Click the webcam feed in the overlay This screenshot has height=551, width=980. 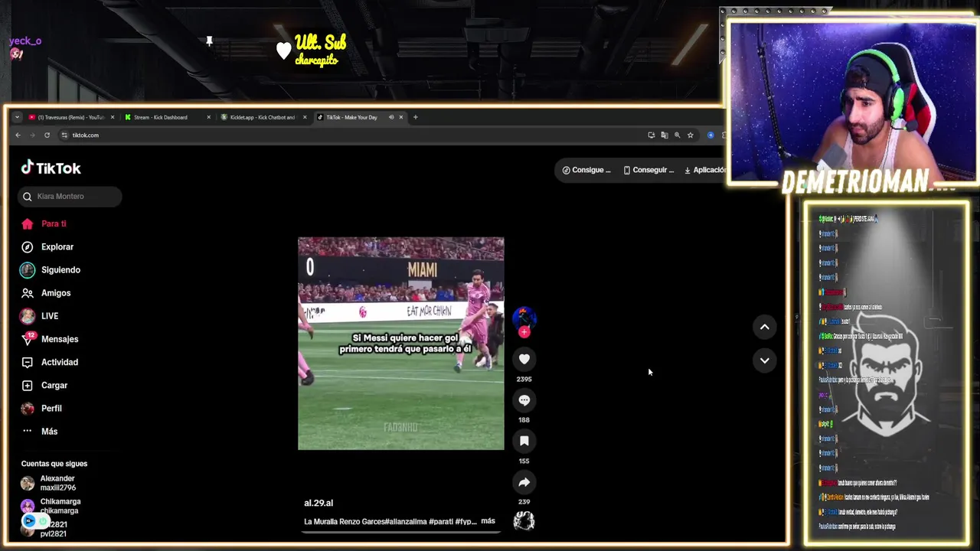click(x=853, y=102)
